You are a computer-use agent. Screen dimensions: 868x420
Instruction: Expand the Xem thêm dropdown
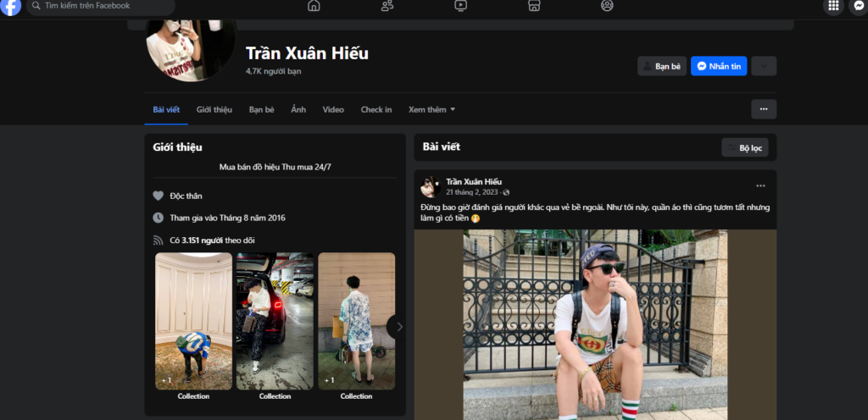pyautogui.click(x=431, y=109)
